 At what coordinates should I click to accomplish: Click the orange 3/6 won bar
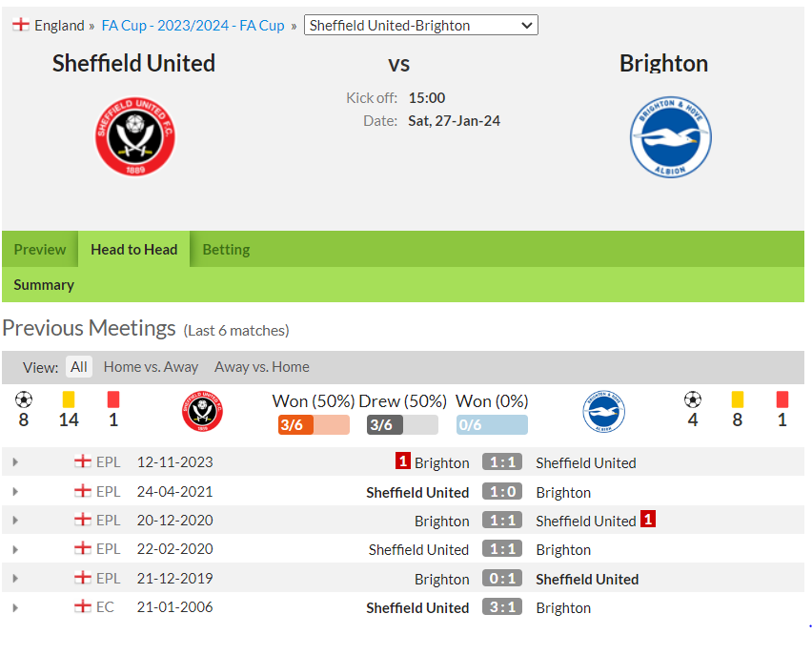(314, 425)
